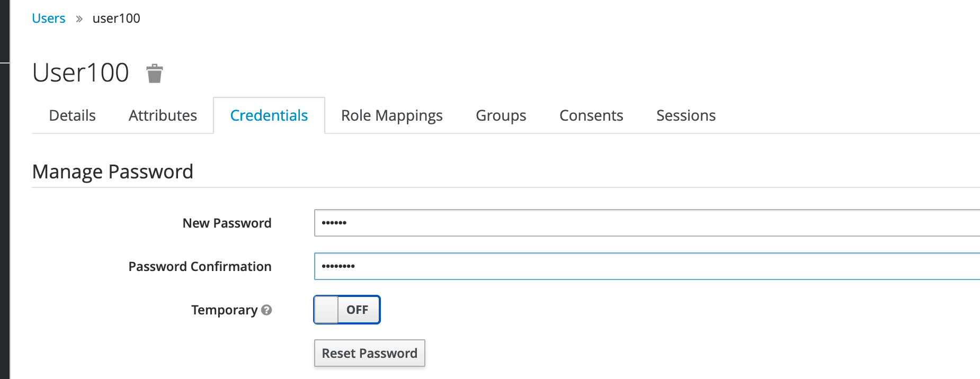The width and height of the screenshot is (980, 379).
Task: Click the OFF label of the Temporary switch
Action: coord(358,310)
